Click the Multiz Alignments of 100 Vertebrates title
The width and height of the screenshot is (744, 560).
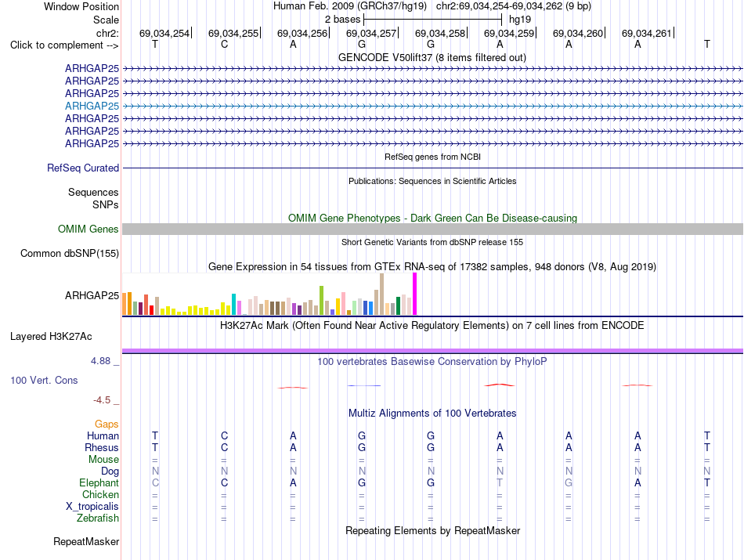point(432,413)
